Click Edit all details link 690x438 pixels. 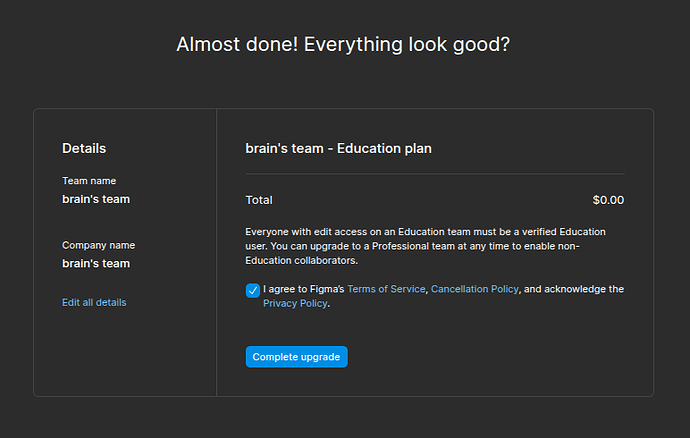94,302
